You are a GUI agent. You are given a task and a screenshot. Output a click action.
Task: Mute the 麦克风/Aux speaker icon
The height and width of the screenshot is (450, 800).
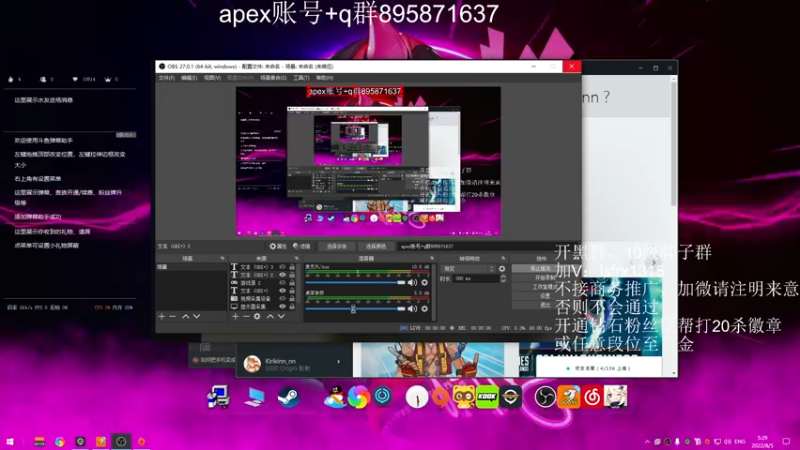pyautogui.click(x=412, y=282)
